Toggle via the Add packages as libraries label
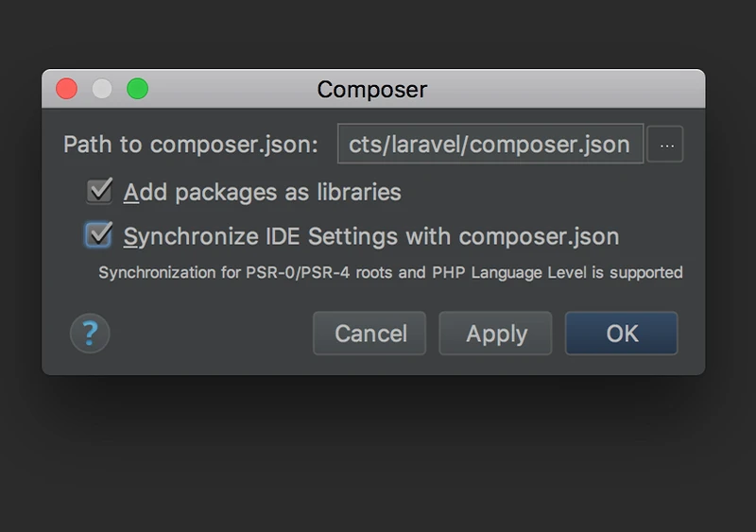 (263, 193)
